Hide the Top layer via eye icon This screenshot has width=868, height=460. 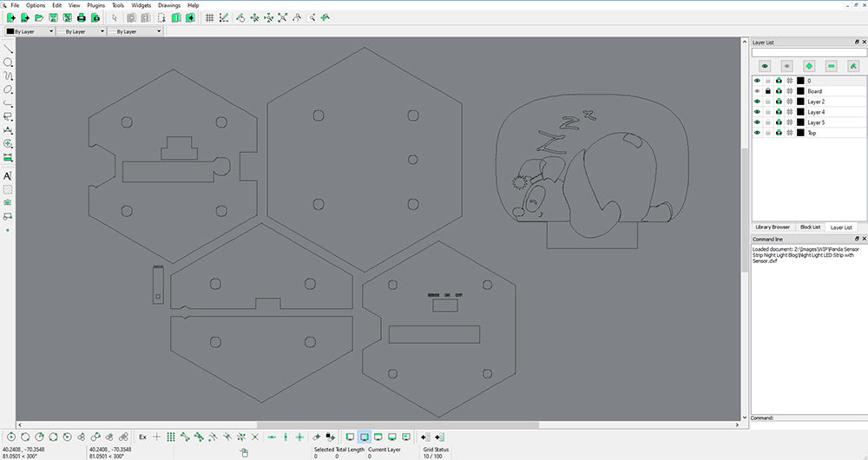click(757, 133)
